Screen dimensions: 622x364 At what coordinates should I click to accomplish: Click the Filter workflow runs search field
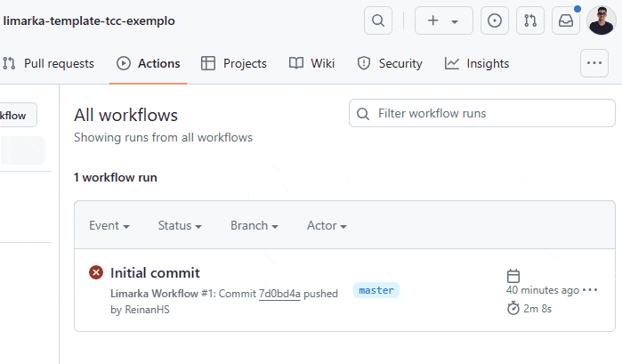coord(482,114)
